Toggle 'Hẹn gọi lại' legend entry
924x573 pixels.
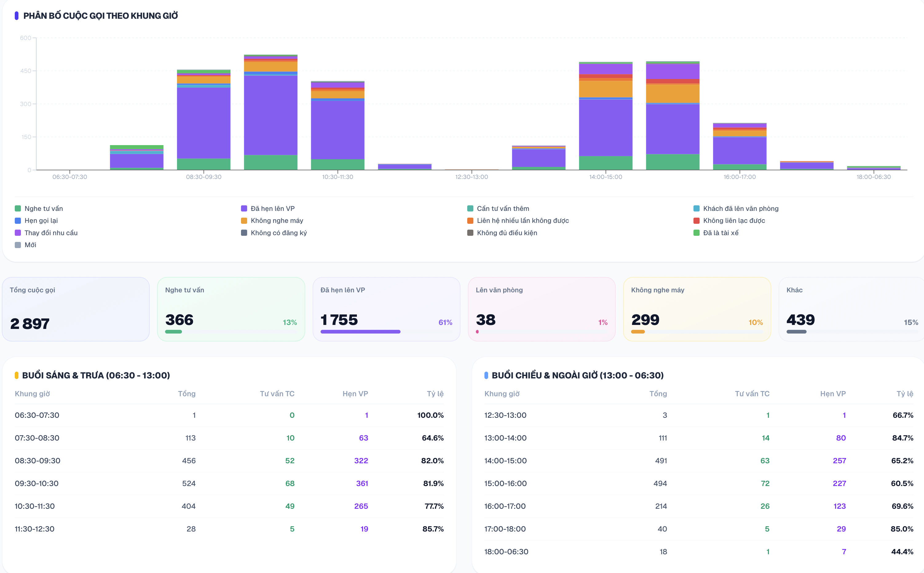[x=36, y=220]
